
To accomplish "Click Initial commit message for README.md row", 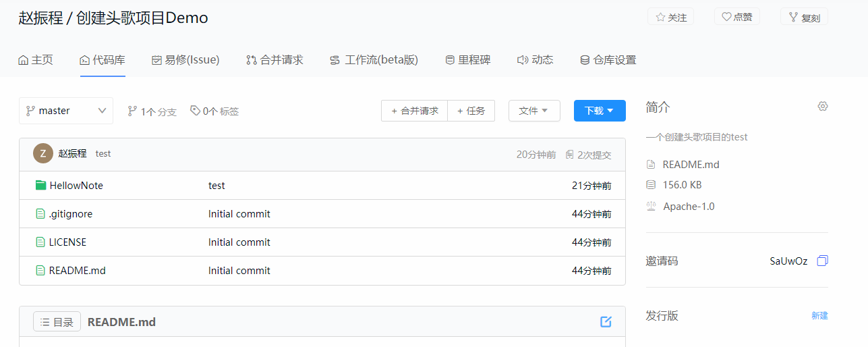I will (239, 271).
